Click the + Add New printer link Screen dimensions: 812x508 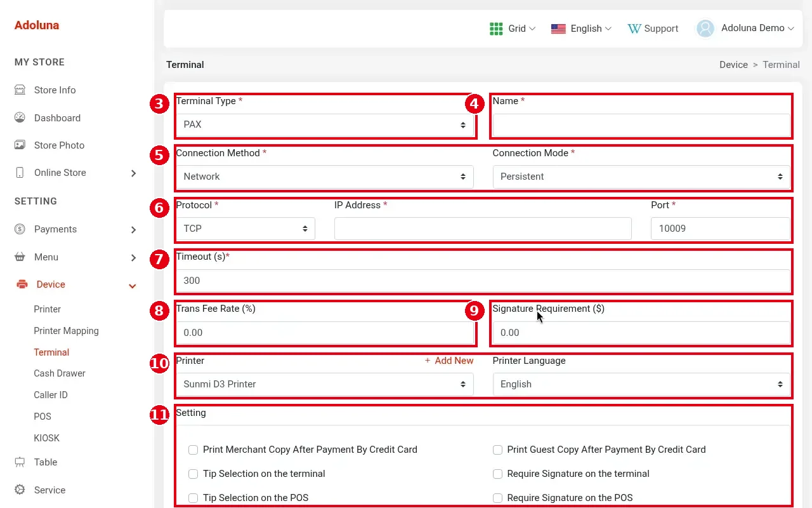click(x=449, y=361)
